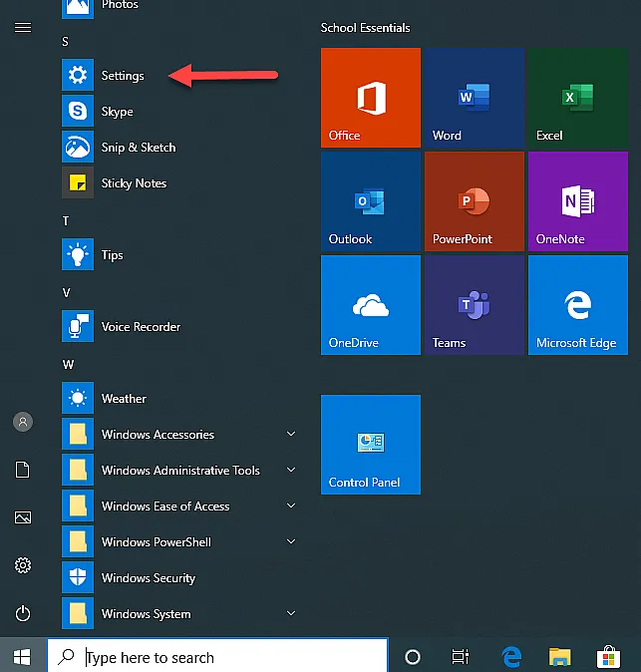Open the user account icon
The image size is (641, 672).
coord(23,422)
